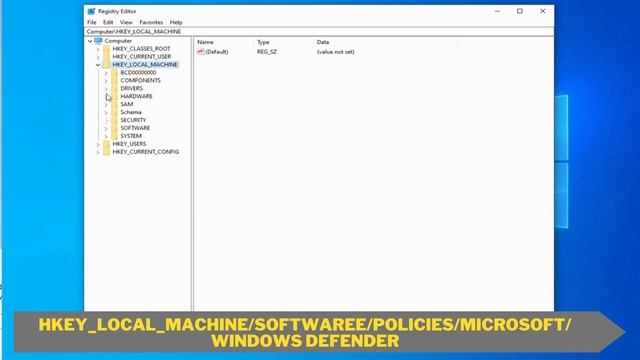Viewport: 640px width, 360px height.
Task: Select the HKEY_LOCAL_MACHINE label
Action: click(x=145, y=64)
